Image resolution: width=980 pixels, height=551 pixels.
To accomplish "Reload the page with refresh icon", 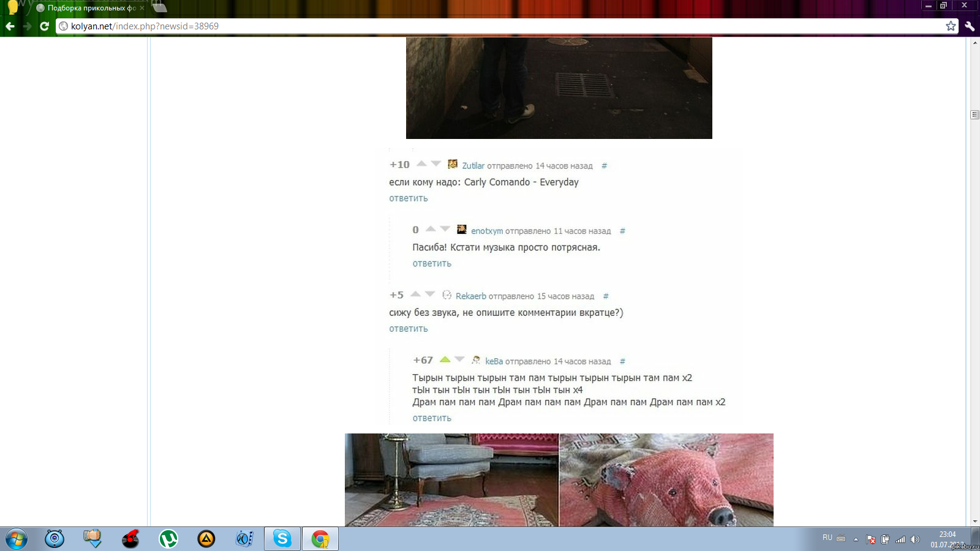I will (44, 26).
